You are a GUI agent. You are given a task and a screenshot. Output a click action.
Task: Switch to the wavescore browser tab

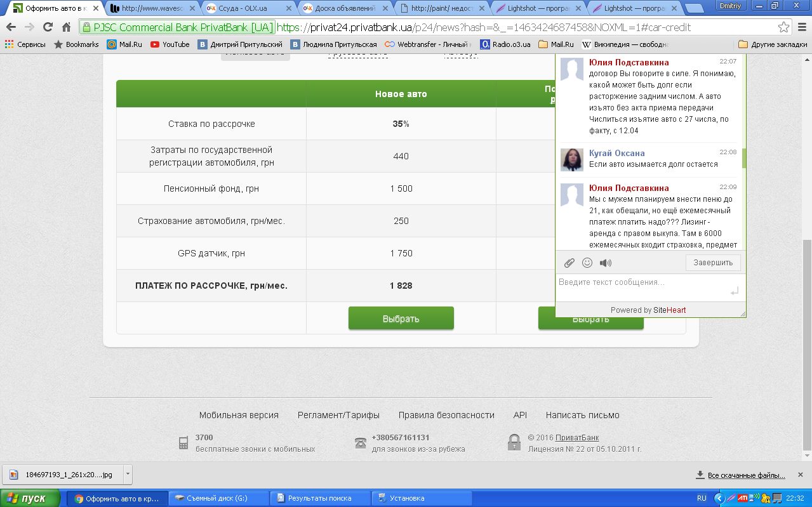tap(151, 8)
